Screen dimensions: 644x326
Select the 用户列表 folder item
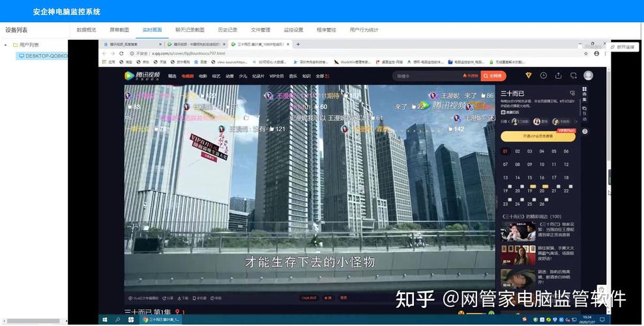coord(26,45)
